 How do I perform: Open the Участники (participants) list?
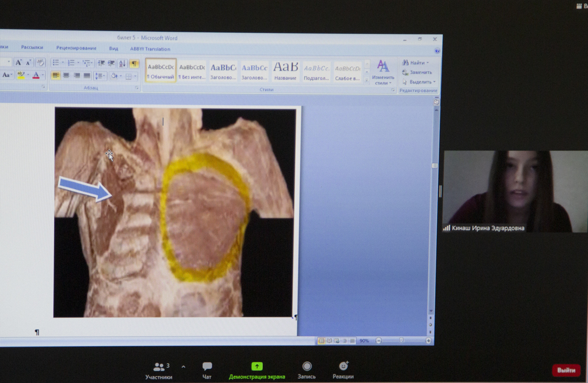tap(158, 370)
